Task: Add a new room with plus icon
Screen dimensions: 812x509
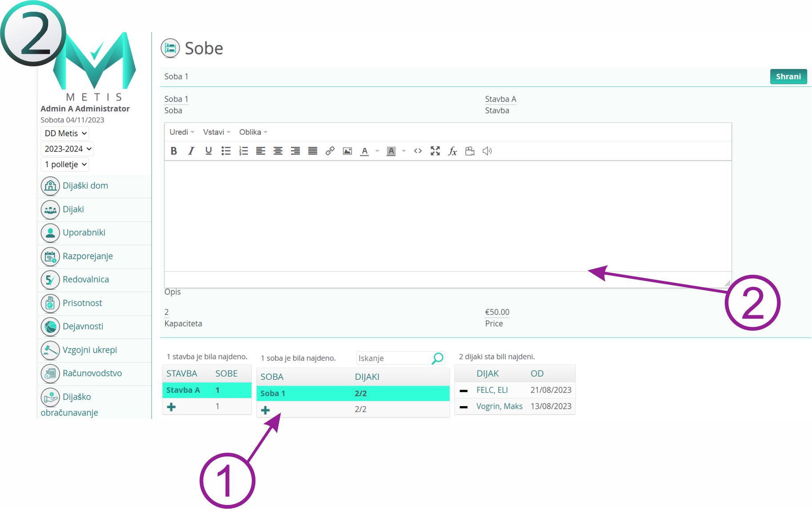Action: coord(266,410)
